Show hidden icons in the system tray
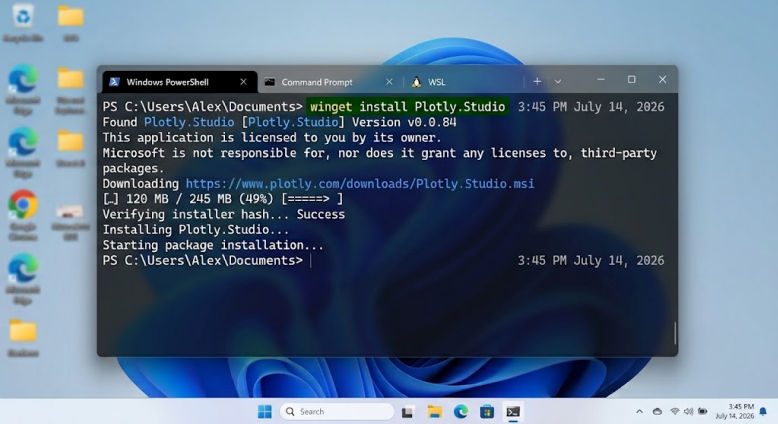The image size is (778, 424). pos(640,412)
